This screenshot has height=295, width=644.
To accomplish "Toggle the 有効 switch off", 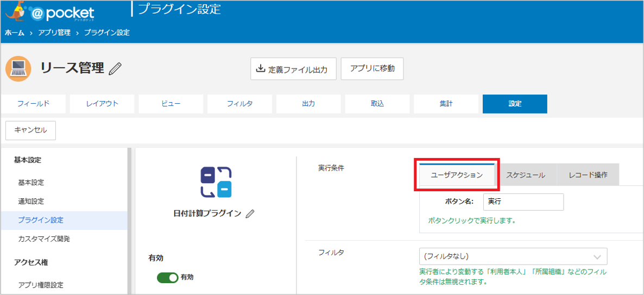I will [167, 278].
